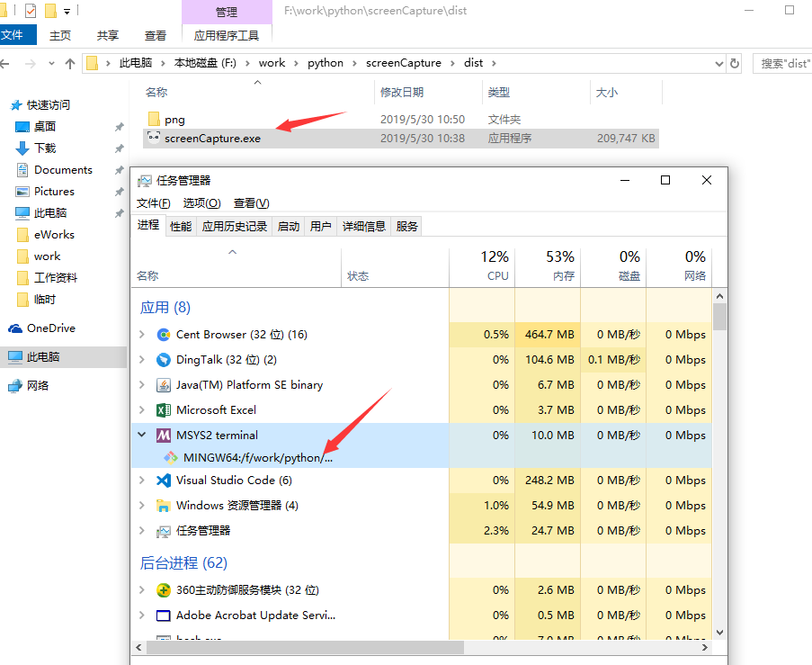Open the Explorer 查看 ribbon tab
This screenshot has height=665, width=812.
point(156,35)
